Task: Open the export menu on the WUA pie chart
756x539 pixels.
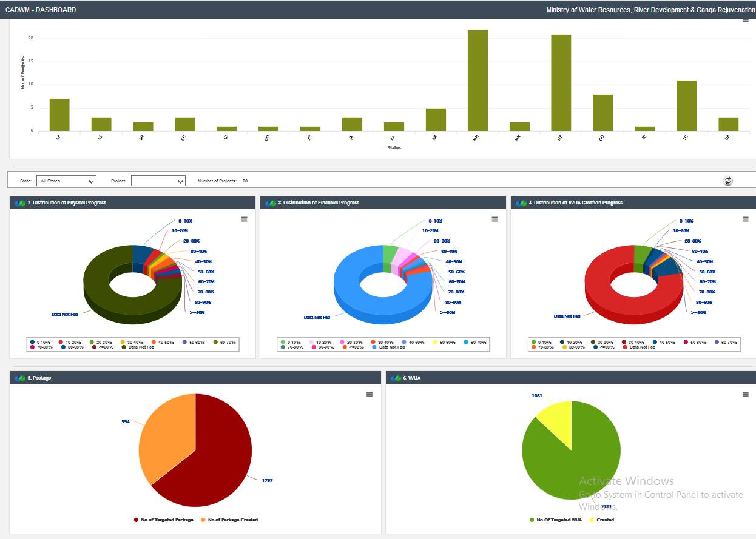Action: [x=745, y=393]
